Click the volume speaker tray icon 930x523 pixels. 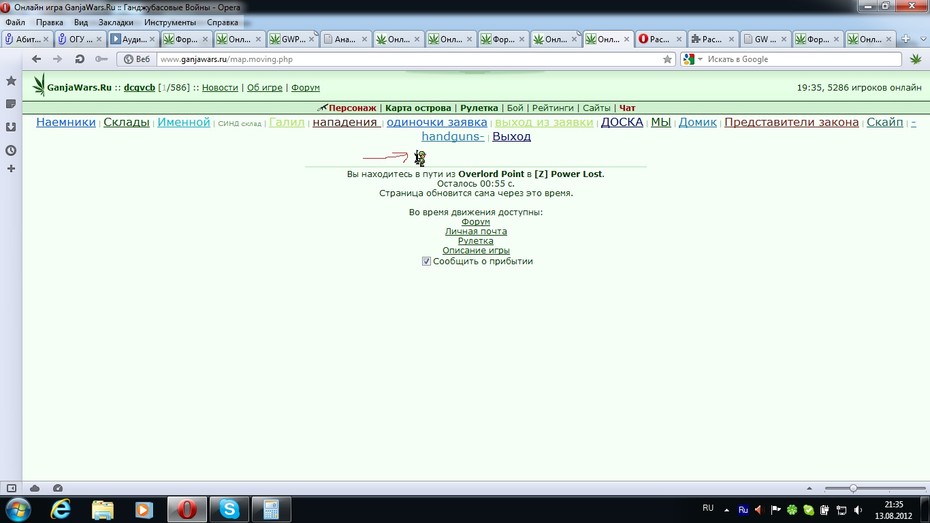(x=858, y=510)
